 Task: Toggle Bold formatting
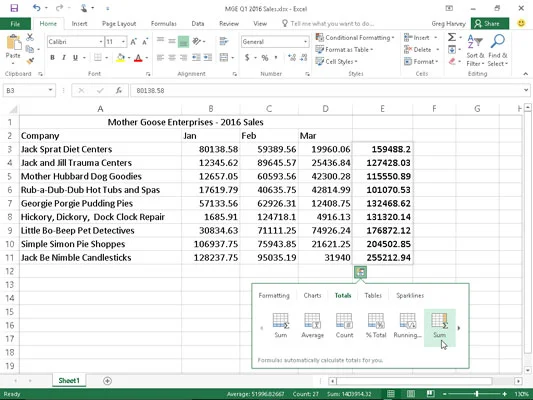coord(52,58)
